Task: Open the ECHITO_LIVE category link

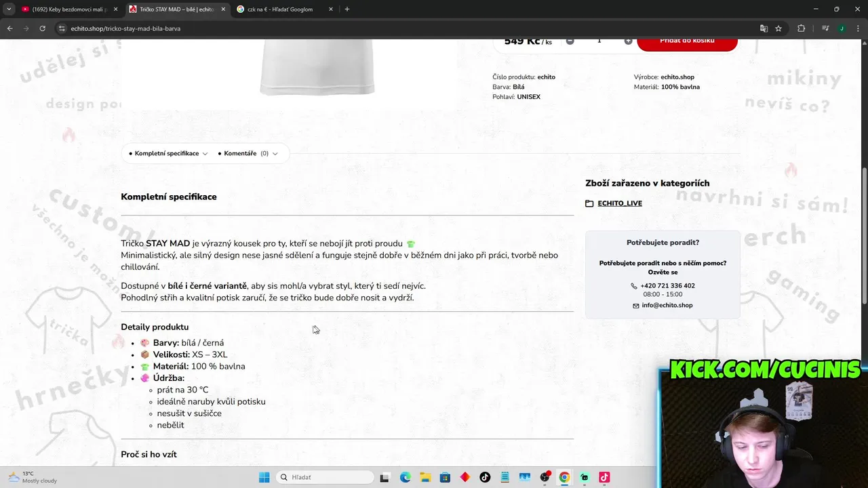Action: [x=620, y=203]
